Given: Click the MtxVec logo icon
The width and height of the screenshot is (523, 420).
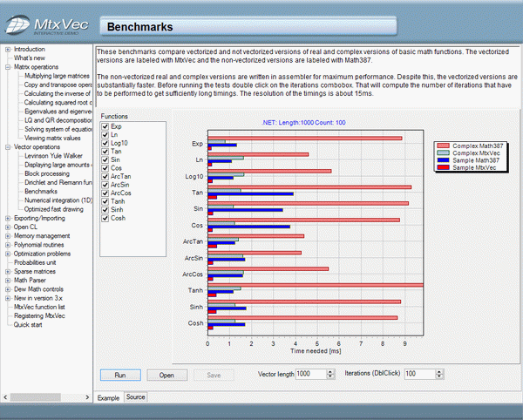Looking at the screenshot, I should point(17,24).
